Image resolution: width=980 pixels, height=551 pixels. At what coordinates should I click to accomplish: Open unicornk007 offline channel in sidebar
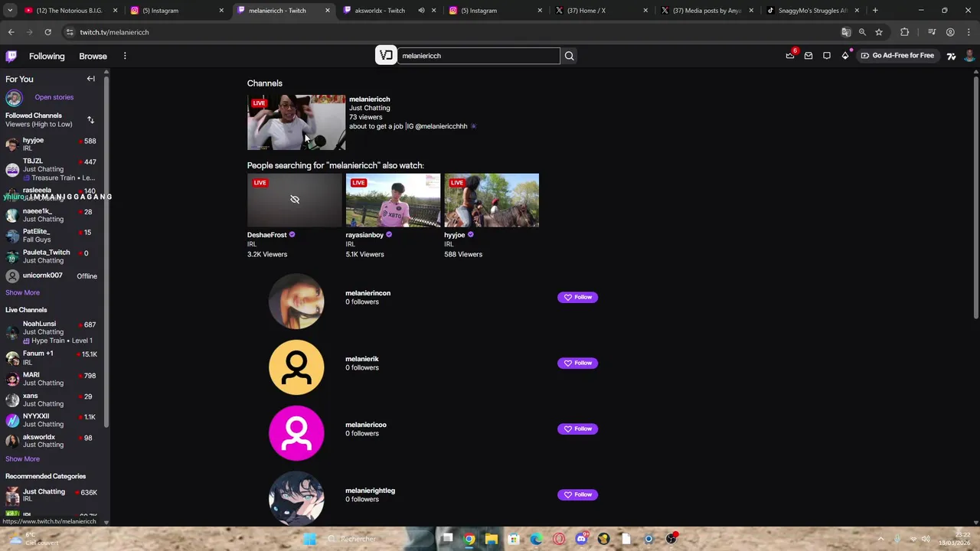pos(51,275)
